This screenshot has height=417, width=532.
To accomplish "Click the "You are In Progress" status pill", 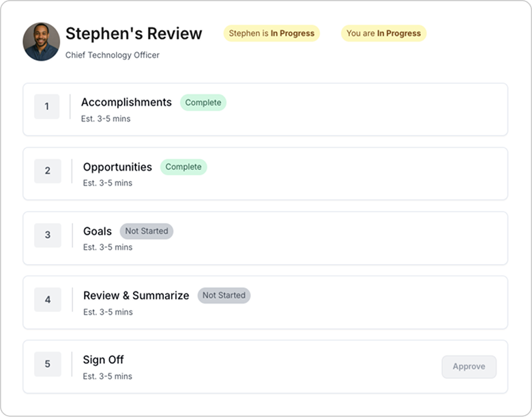I will point(383,33).
